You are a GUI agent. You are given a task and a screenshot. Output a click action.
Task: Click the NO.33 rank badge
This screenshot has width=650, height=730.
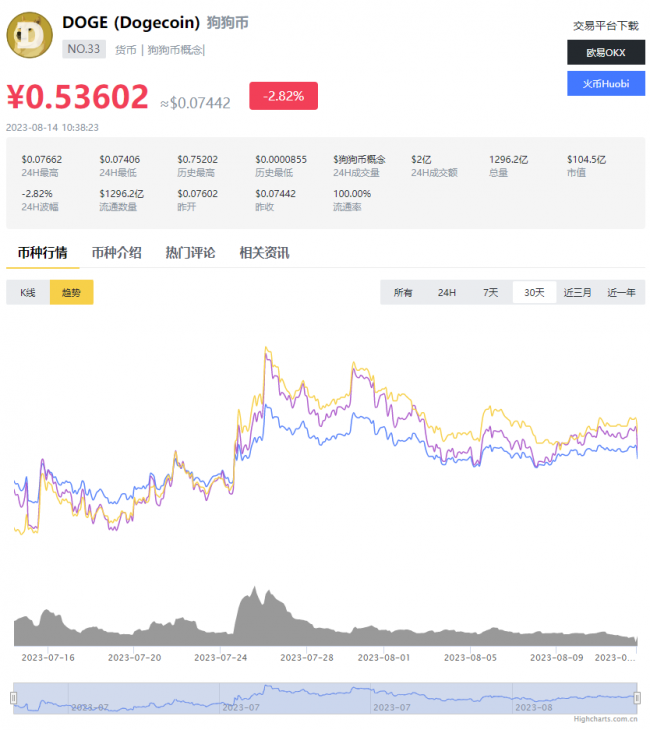[84, 49]
